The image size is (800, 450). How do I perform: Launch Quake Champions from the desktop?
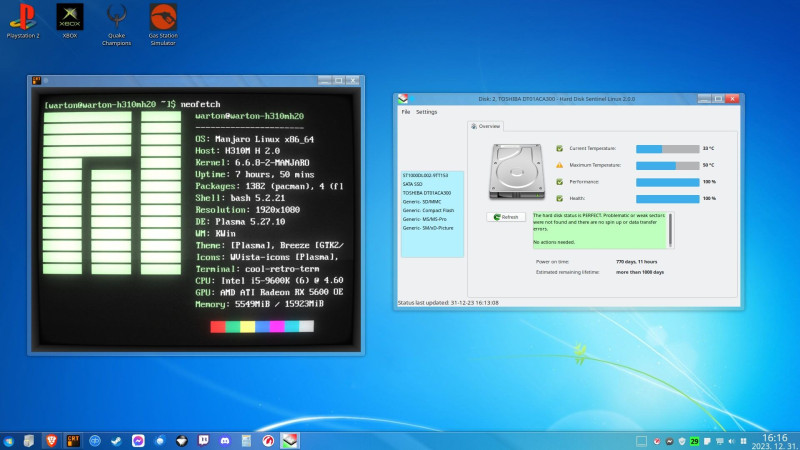pos(116,17)
